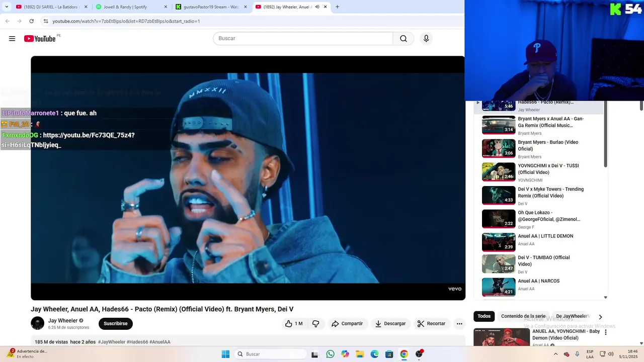This screenshot has width=644, height=362.
Task: Dislike the video with the thumbs-down
Action: click(315, 324)
